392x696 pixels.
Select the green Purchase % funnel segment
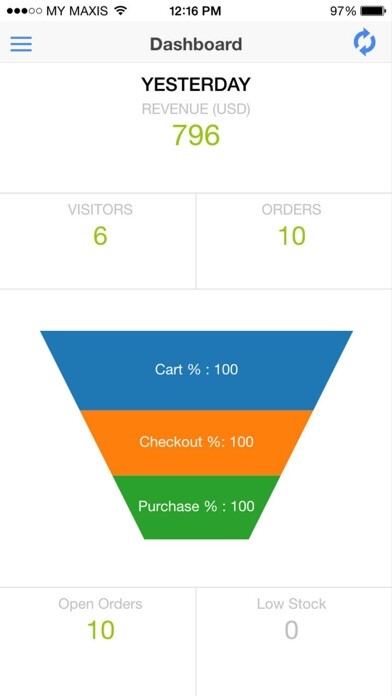(196, 507)
